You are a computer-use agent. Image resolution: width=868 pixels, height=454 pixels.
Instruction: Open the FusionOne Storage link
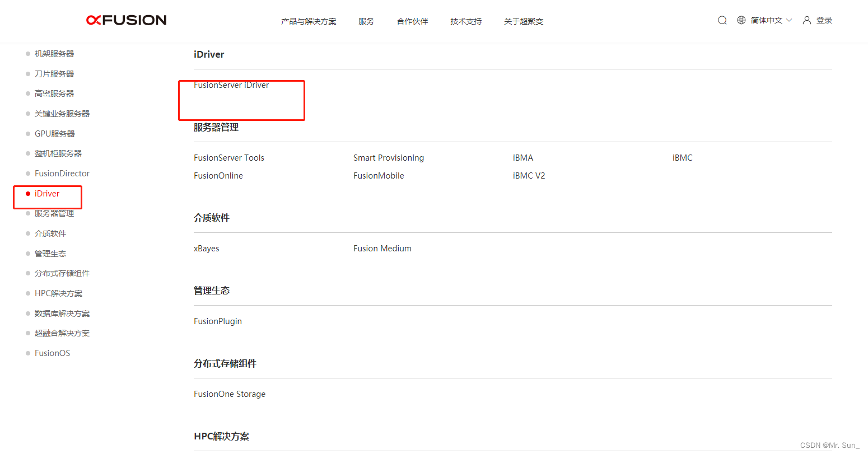click(x=230, y=394)
